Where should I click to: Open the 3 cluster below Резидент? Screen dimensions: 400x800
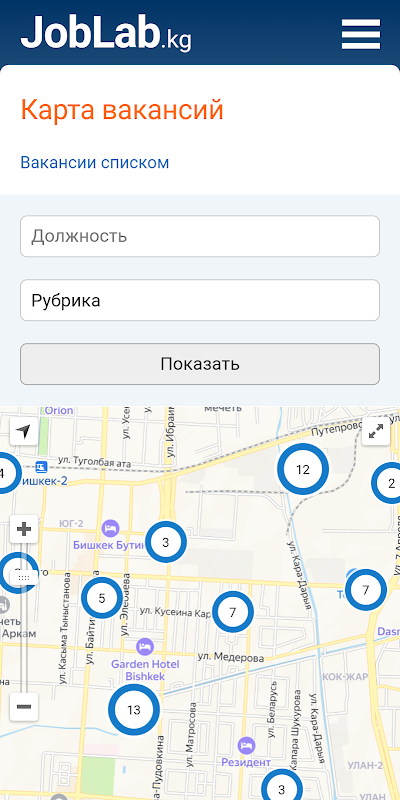pos(281,786)
